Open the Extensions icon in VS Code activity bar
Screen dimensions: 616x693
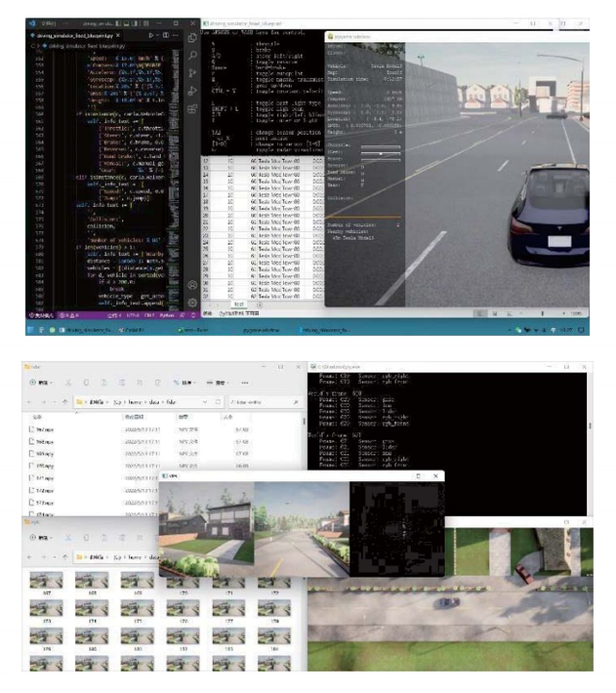[x=193, y=111]
